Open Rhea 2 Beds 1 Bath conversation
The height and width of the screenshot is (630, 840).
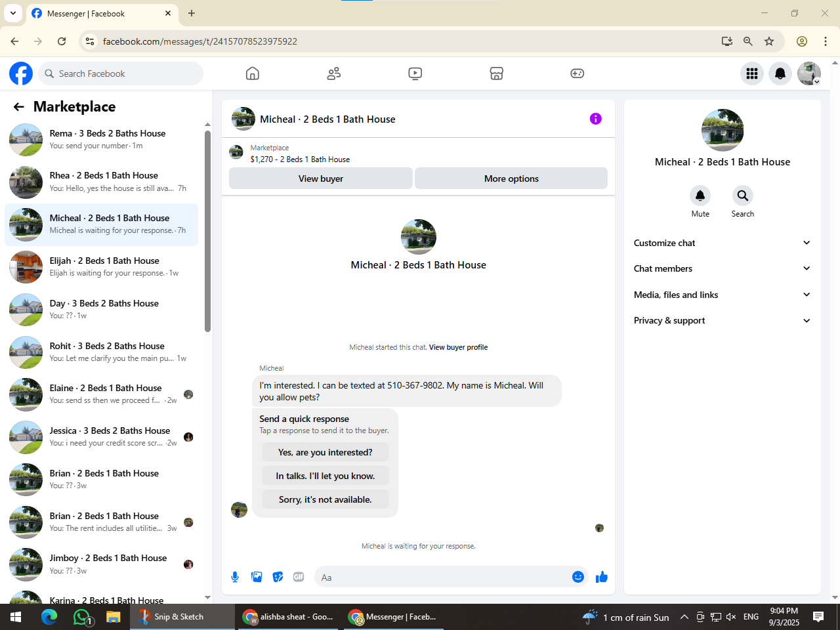coord(102,182)
